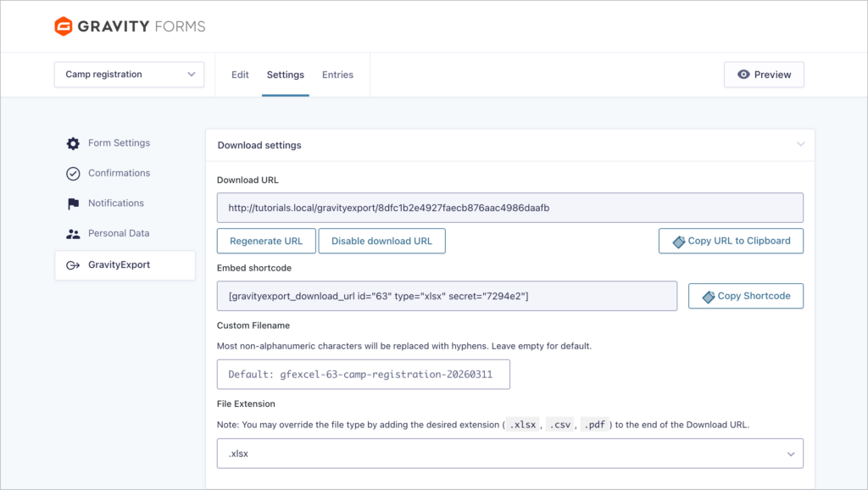Viewport: 868px width, 490px height.
Task: Click the eye icon in Preview button
Action: [743, 75]
